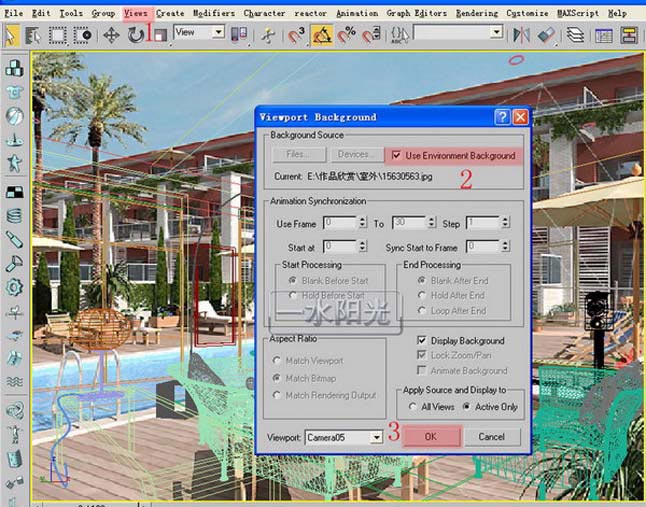Screen dimensions: 646x507
Task: Open Schematic View toolbar icon
Action: 629,36
